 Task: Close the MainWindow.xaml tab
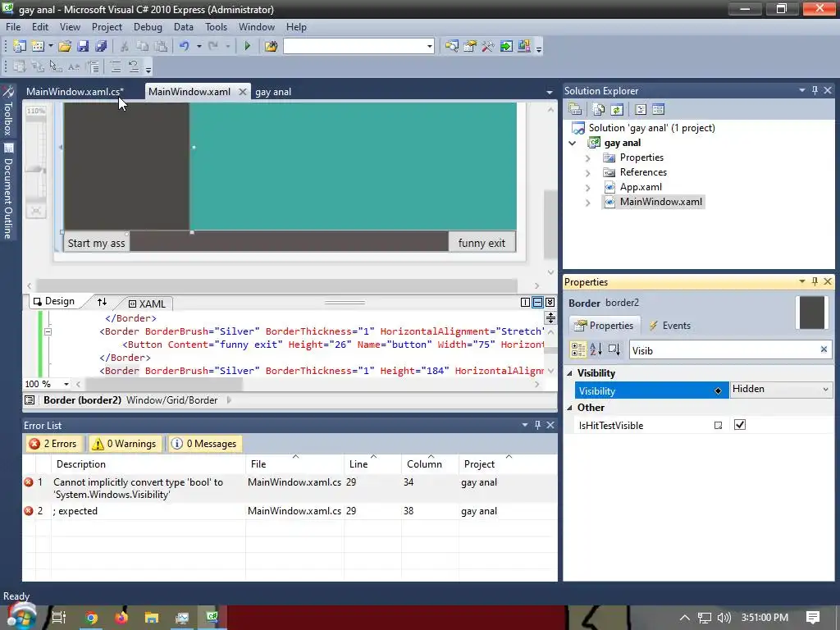tap(242, 92)
